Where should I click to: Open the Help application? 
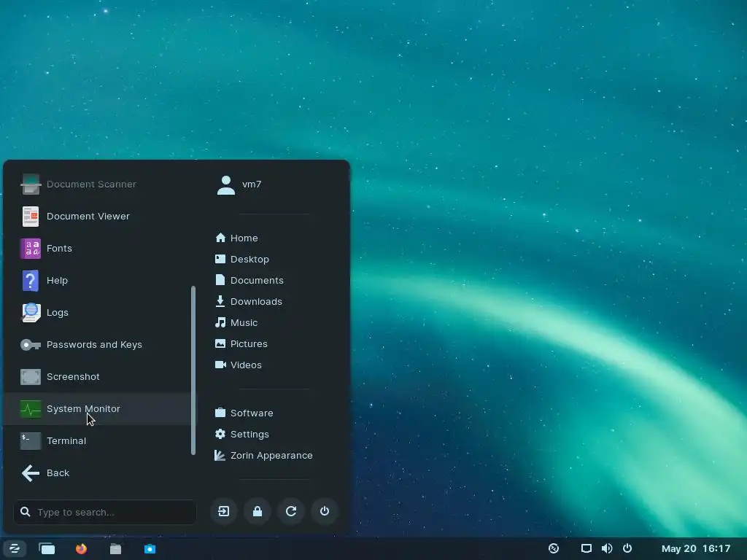click(x=98, y=281)
